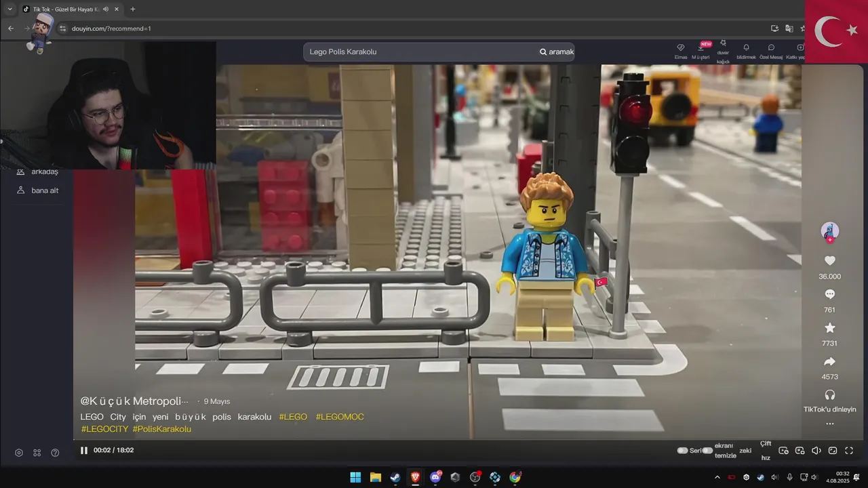The height and width of the screenshot is (488, 868).
Task: Enter fullscreen mode in the player
Action: tap(849, 450)
